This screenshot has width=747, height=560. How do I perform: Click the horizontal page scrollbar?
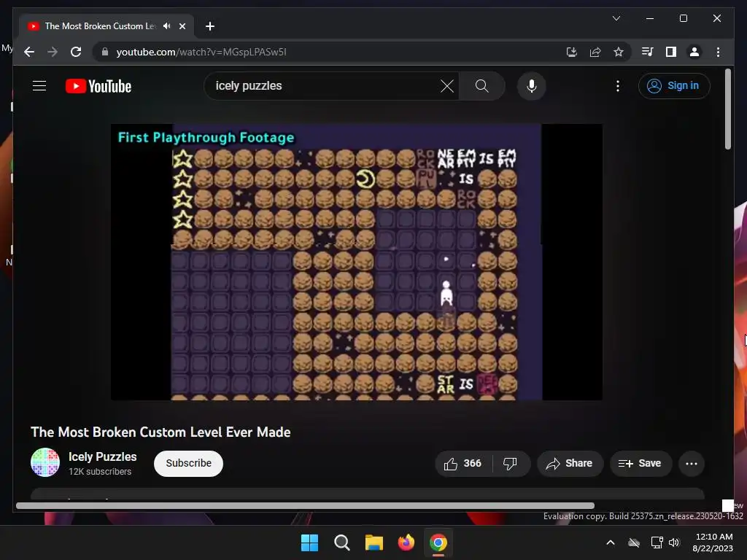click(305, 506)
